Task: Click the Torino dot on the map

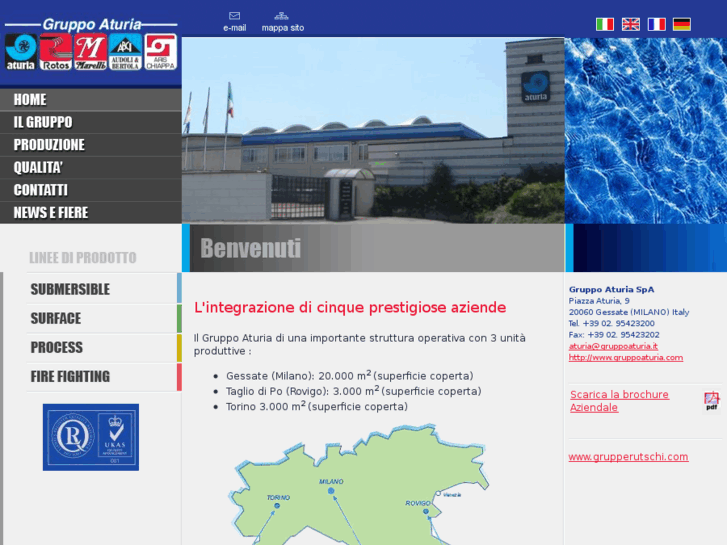Action: (x=277, y=506)
